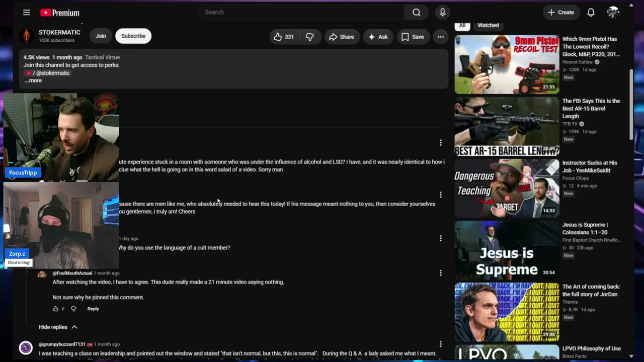Open the YouTube guide hamburger menu

27,13
